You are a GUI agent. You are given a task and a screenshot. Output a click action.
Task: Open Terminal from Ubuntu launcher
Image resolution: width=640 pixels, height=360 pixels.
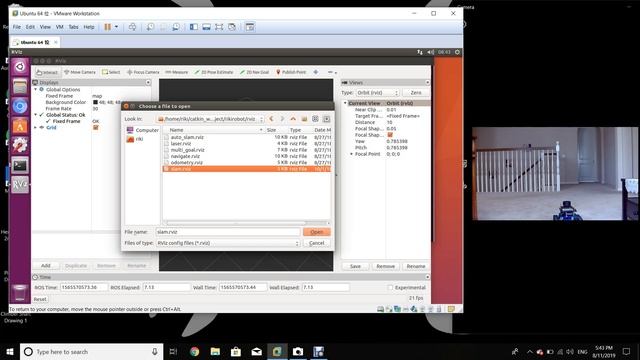coord(20,165)
